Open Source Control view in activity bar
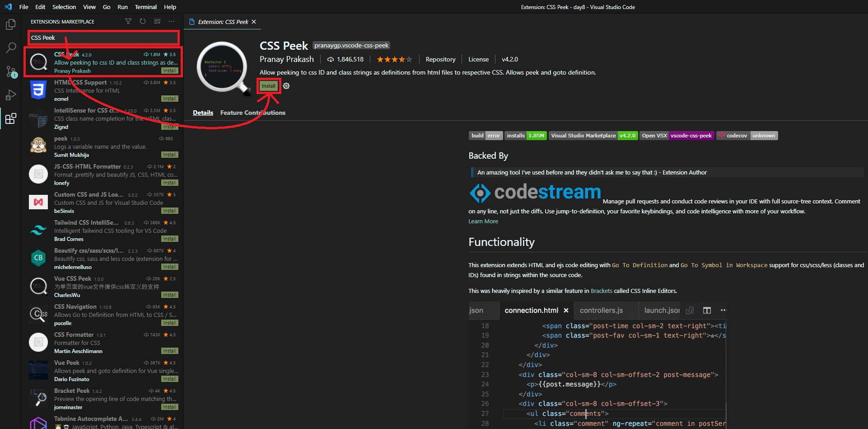The width and height of the screenshot is (868, 429). (x=10, y=71)
